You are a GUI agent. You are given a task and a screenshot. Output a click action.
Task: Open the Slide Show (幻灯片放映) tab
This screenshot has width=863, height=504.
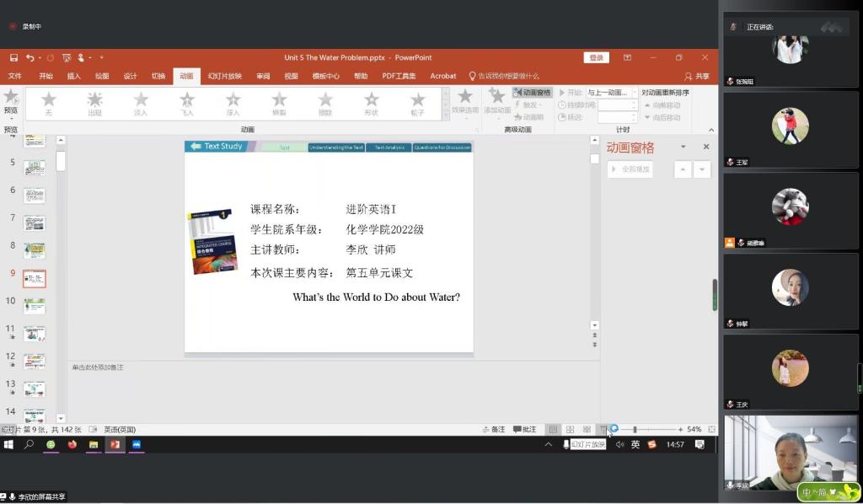coord(224,76)
